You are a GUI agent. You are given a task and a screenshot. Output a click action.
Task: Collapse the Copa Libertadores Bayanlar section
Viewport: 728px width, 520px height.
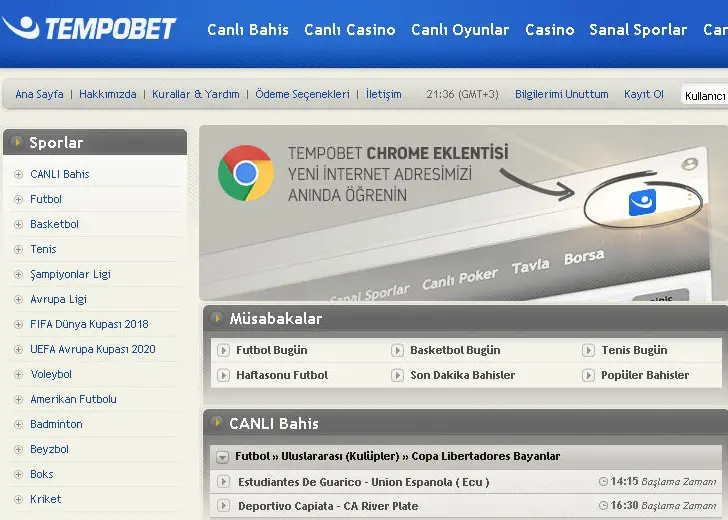point(222,457)
